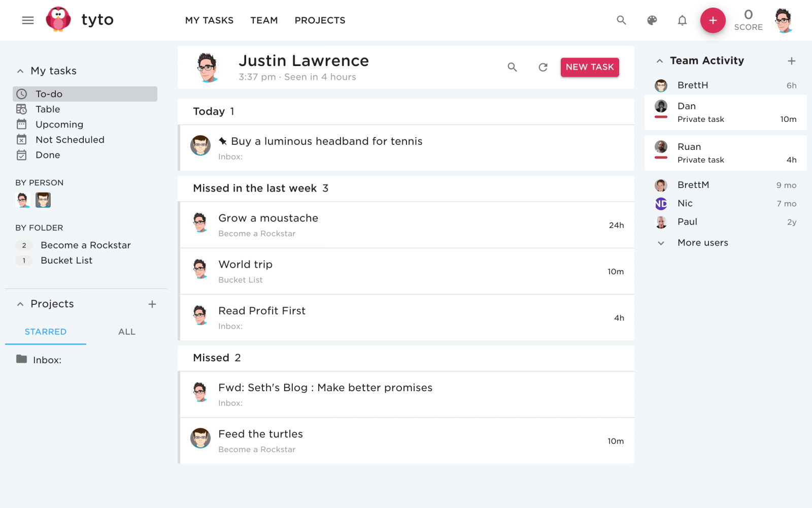This screenshot has height=508, width=812.
Task: Open the Bucket List folder
Action: click(66, 261)
